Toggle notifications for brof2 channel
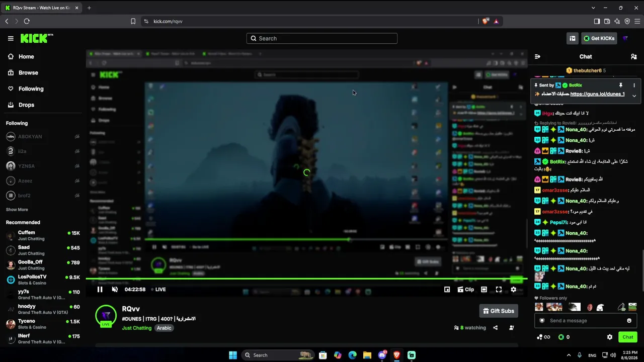 77,196
